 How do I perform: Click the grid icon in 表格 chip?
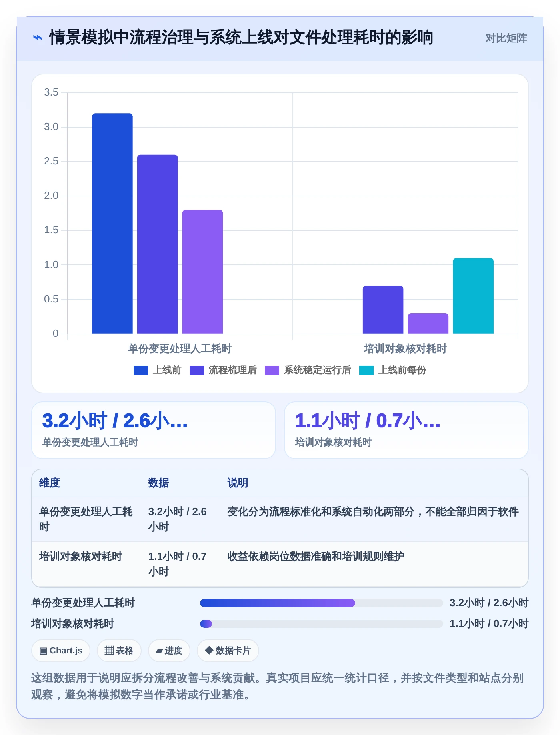109,651
